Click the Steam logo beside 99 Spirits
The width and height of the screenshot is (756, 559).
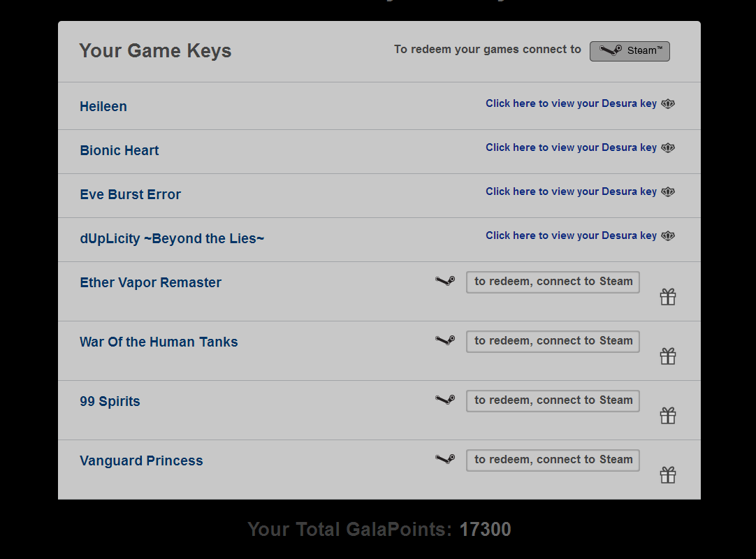click(x=445, y=400)
